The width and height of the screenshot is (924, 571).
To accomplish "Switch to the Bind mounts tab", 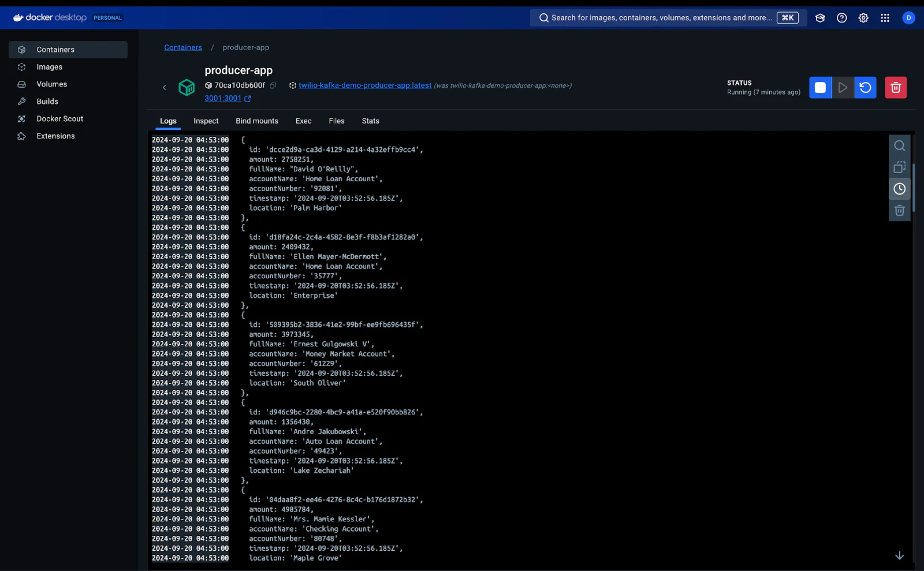I will pyautogui.click(x=257, y=121).
